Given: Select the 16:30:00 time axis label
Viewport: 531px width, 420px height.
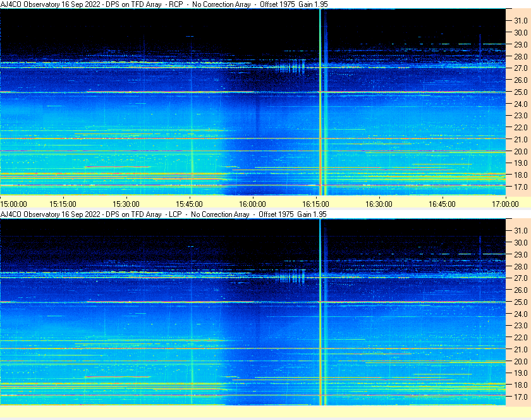Looking at the screenshot, I should coord(379,204).
